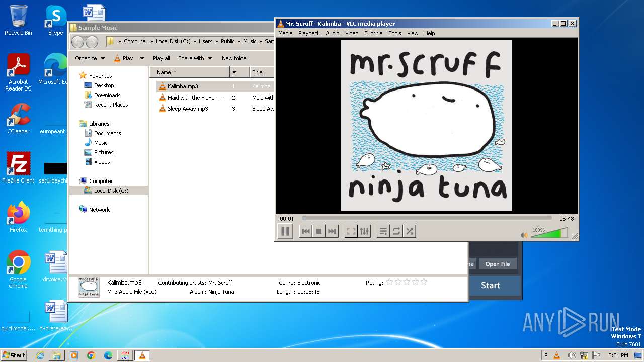Toggle elapsed time display 00:01
Image resolution: width=644 pixels, height=362 pixels.
coord(287,219)
